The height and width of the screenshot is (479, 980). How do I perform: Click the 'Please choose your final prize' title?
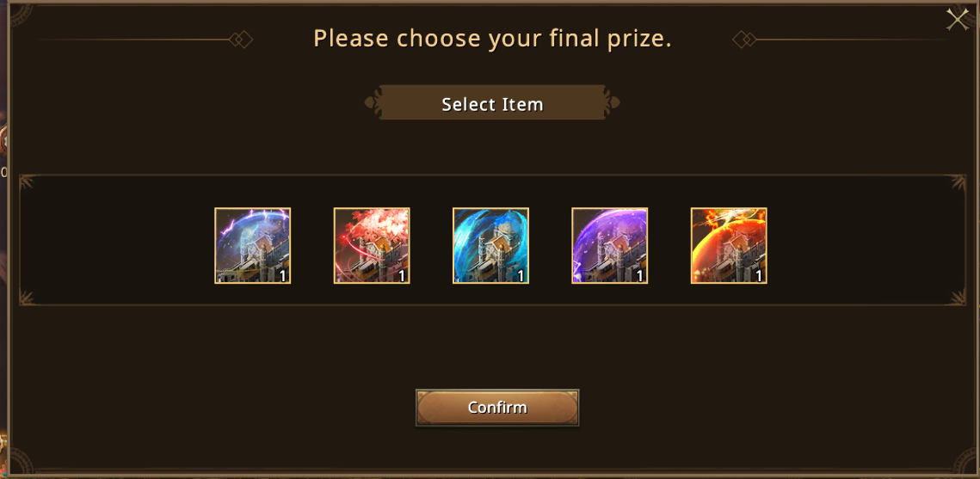(492, 39)
